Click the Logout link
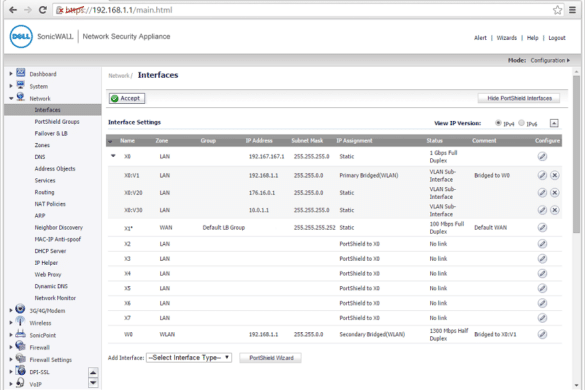This screenshot has height=390, width=585. (557, 38)
